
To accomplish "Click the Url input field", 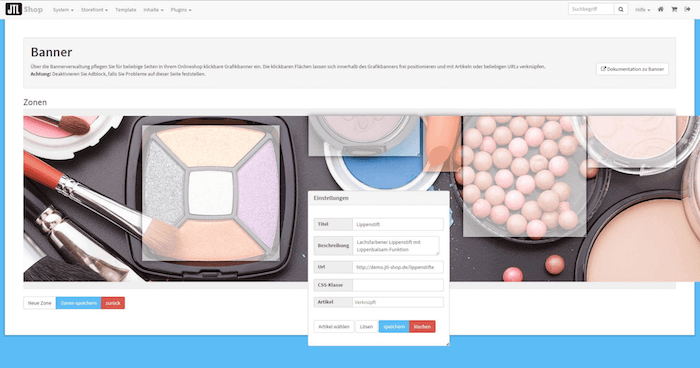I will point(398,267).
